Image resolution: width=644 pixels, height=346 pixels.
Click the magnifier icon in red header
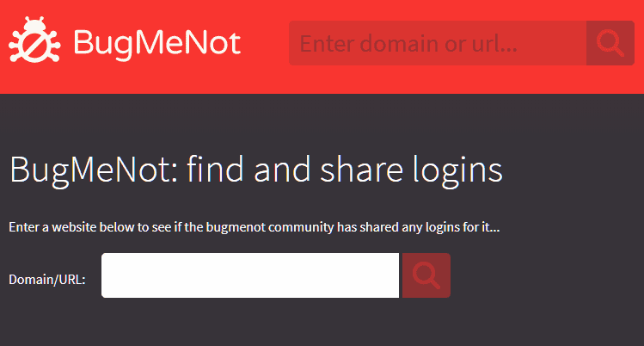(x=610, y=43)
